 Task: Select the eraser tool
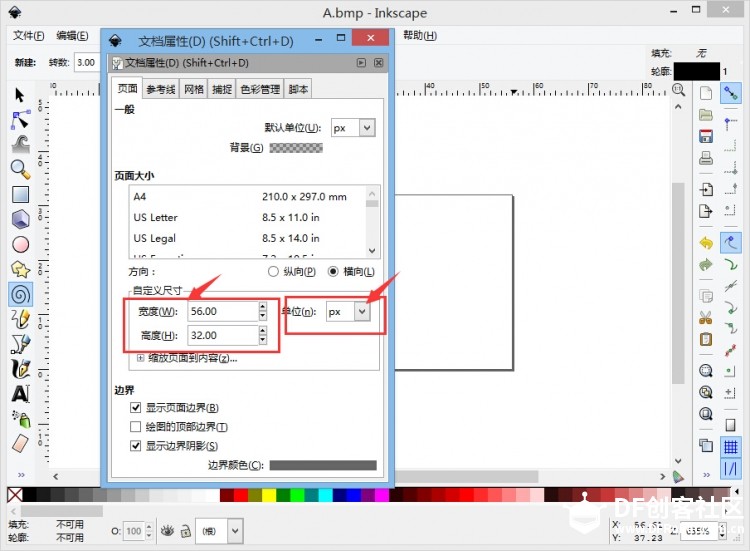coord(20,444)
